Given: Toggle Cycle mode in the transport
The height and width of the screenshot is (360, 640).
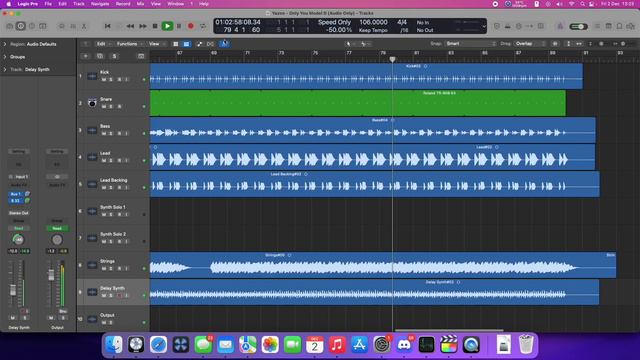Looking at the screenshot, I should pyautogui.click(x=203, y=26).
